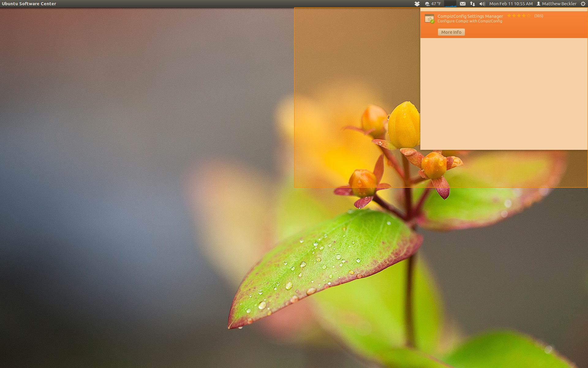588x368 pixels.
Task: Select the CompizConfig Settings Manager title text
Action: pos(470,16)
